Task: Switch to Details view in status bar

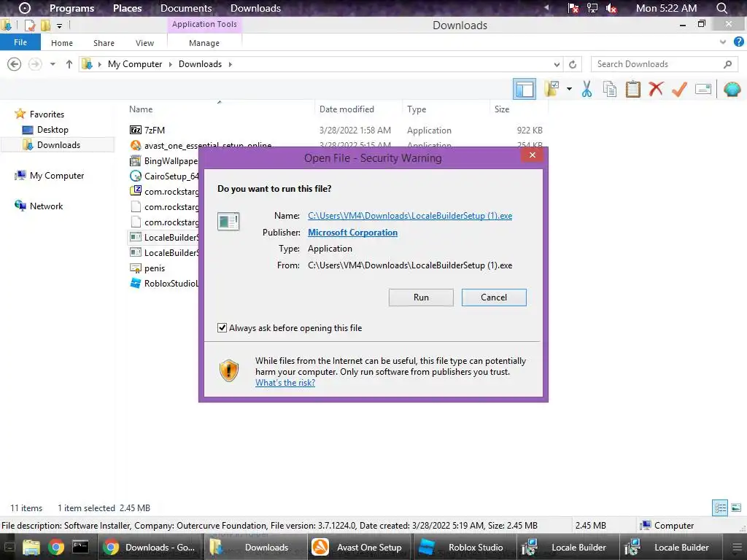Action: (x=720, y=507)
